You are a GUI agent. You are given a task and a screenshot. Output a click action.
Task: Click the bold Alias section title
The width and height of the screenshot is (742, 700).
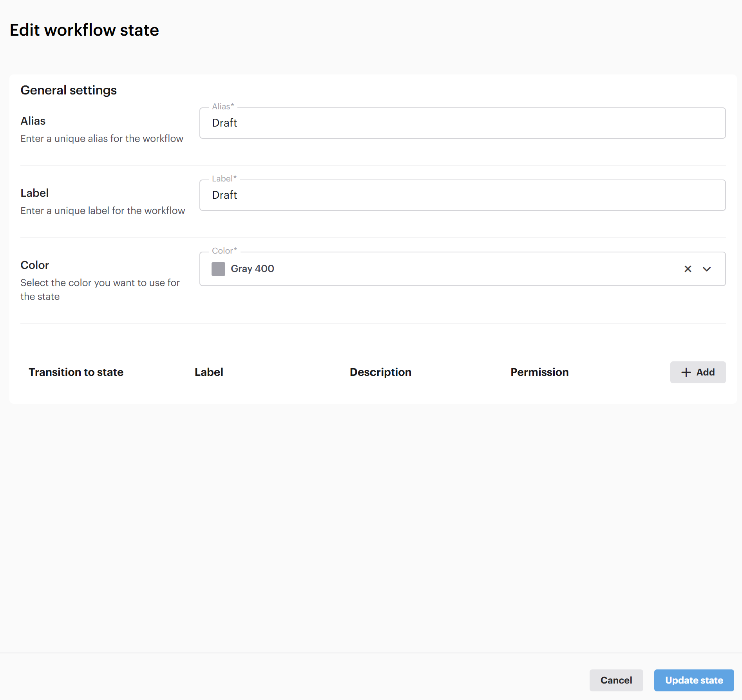click(x=33, y=121)
